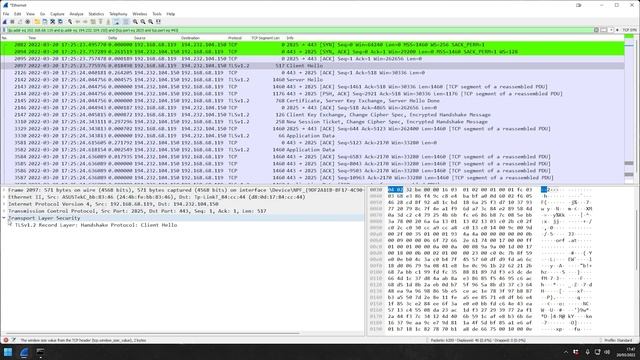Apply the TCP SYN filter button

click(x=629, y=30)
